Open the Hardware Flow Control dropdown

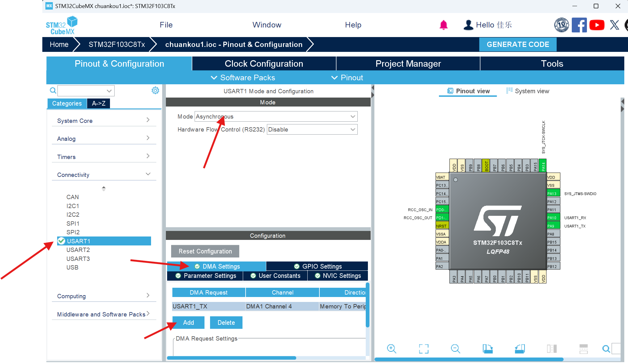[312, 129]
